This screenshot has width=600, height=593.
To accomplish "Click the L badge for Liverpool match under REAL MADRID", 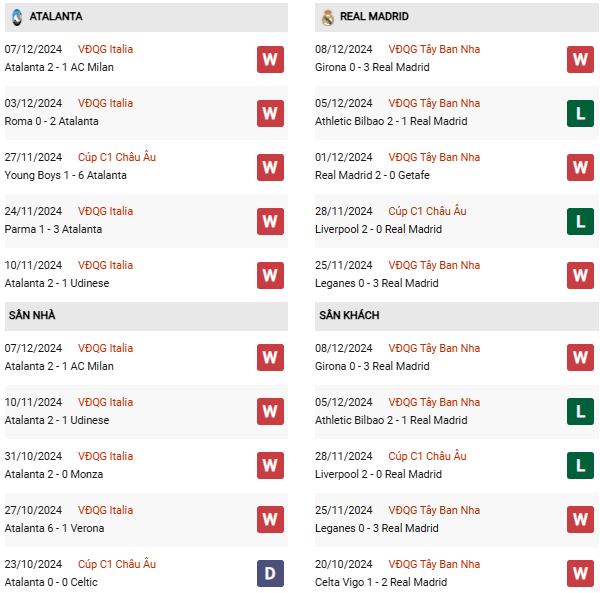I will point(580,221).
